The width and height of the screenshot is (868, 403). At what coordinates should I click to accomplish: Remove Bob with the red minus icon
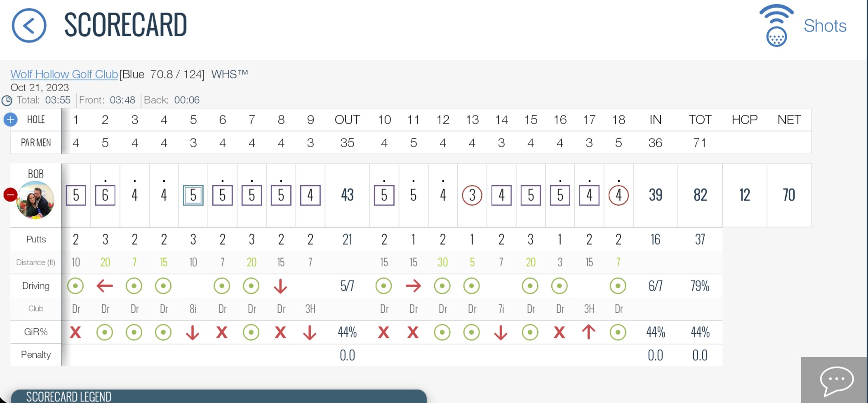tap(10, 194)
